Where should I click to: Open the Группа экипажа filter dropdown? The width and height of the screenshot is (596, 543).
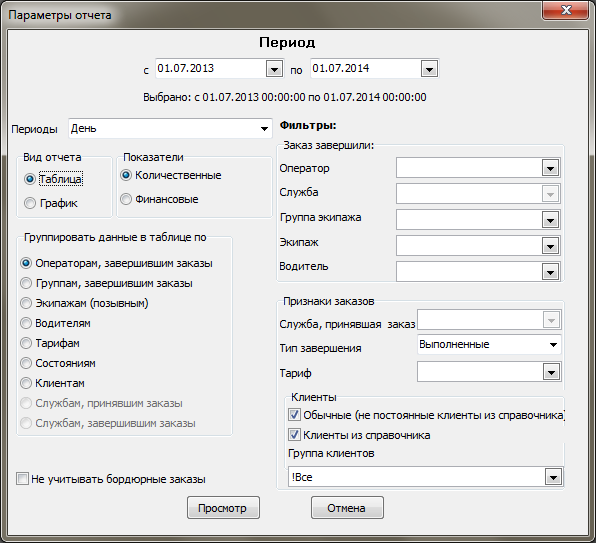(550, 220)
